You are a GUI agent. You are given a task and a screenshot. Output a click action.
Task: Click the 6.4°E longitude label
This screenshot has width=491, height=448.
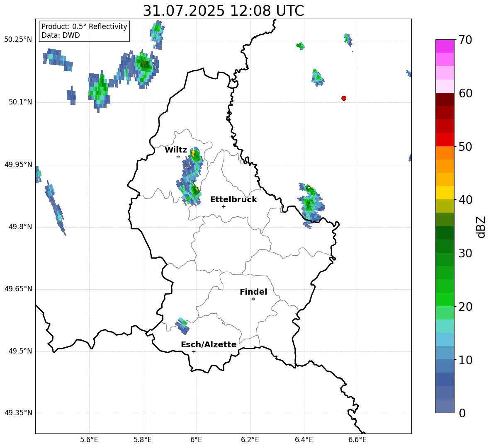click(304, 440)
